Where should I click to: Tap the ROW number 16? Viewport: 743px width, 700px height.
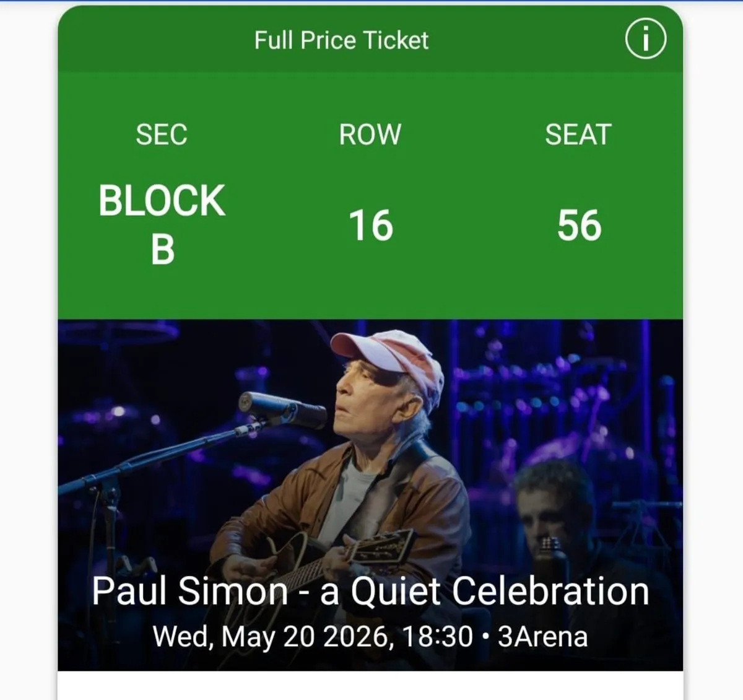pos(370,226)
